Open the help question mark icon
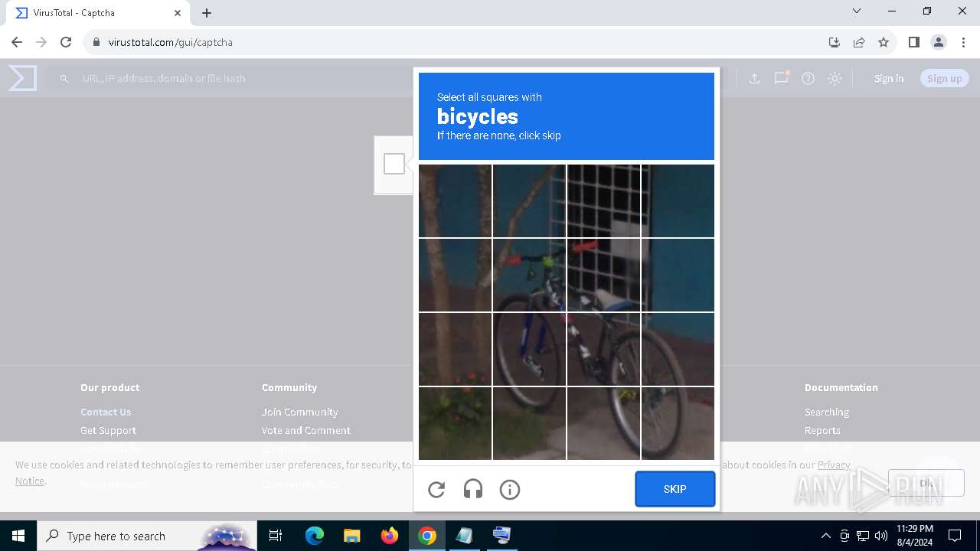This screenshot has width=980, height=551. (808, 78)
